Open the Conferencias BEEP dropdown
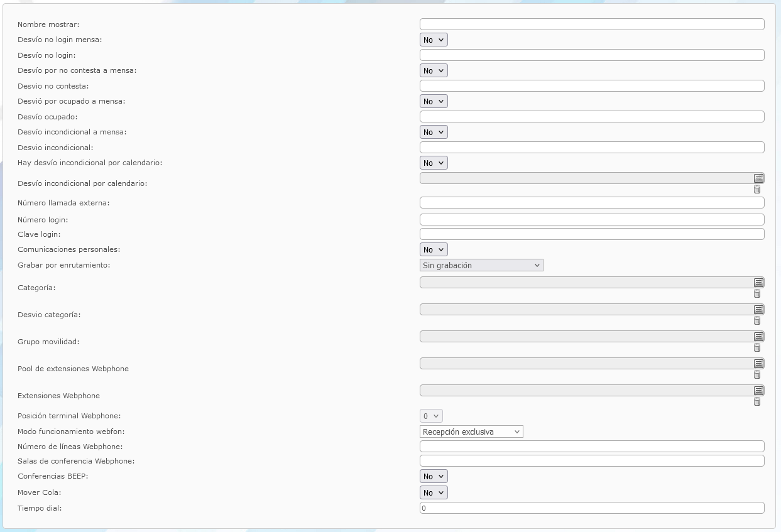The image size is (781, 532). 434,476
